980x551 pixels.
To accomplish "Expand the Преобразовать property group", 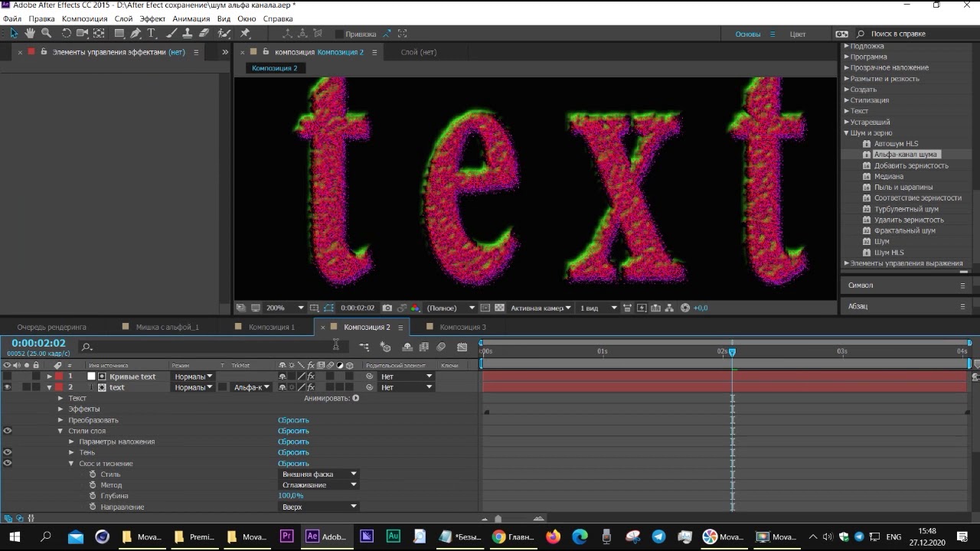I will click(60, 420).
